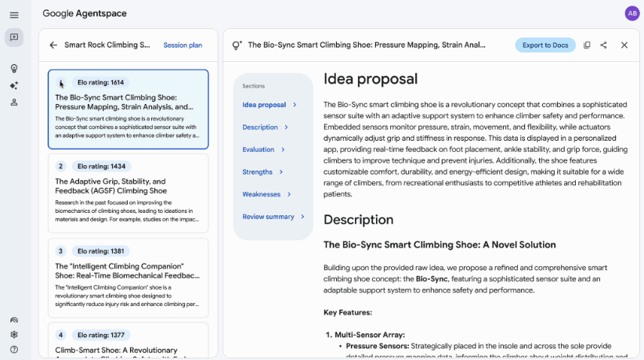This screenshot has width=644, height=360.
Task: Click the Idea proposal heading in content
Action: 371,79
